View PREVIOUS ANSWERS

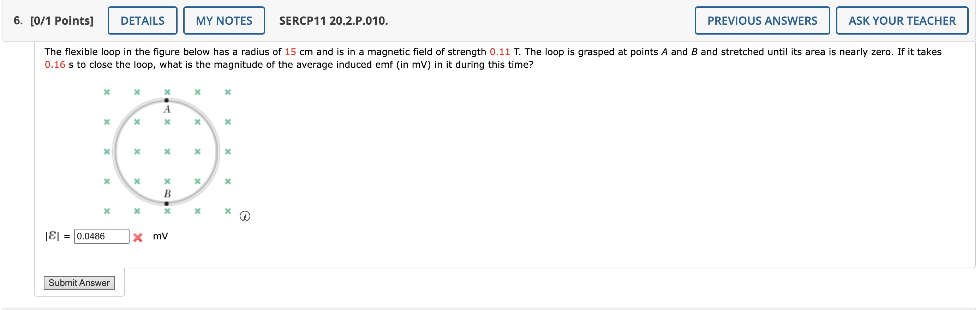click(763, 20)
